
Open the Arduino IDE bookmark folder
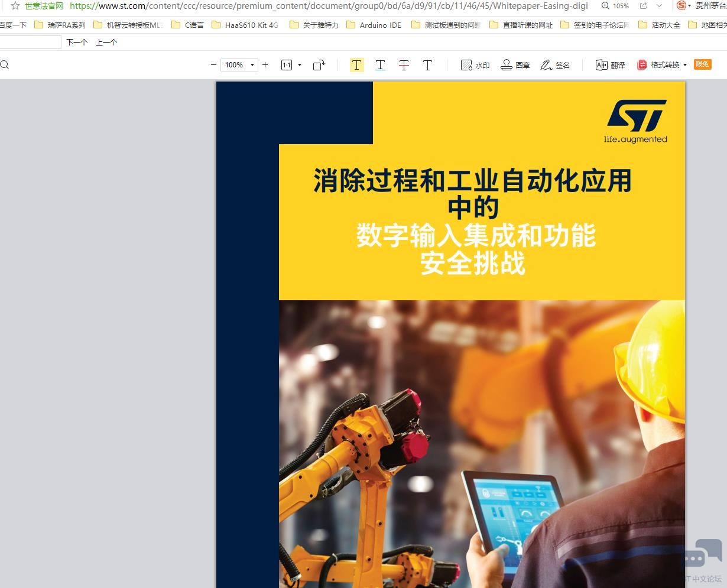[374, 25]
